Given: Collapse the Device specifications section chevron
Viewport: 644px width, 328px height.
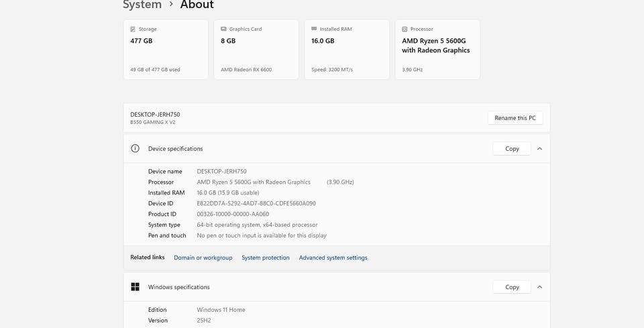Looking at the screenshot, I should (540, 148).
